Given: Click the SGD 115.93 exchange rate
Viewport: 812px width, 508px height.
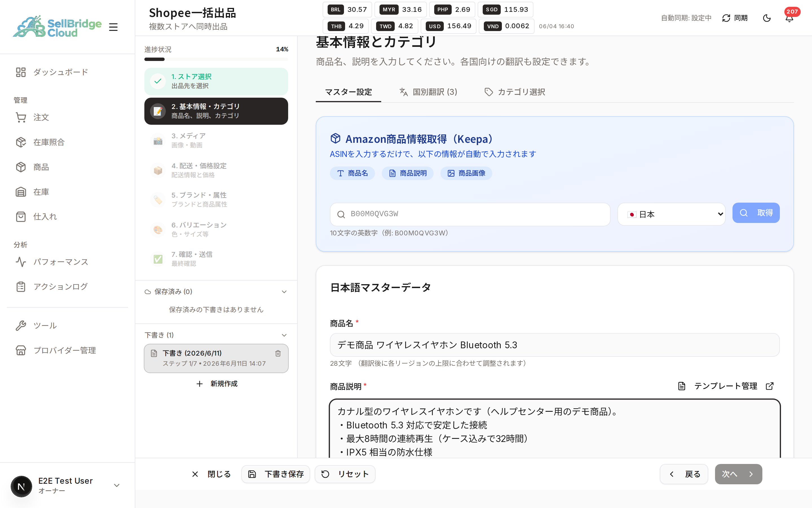Looking at the screenshot, I should click(x=505, y=9).
